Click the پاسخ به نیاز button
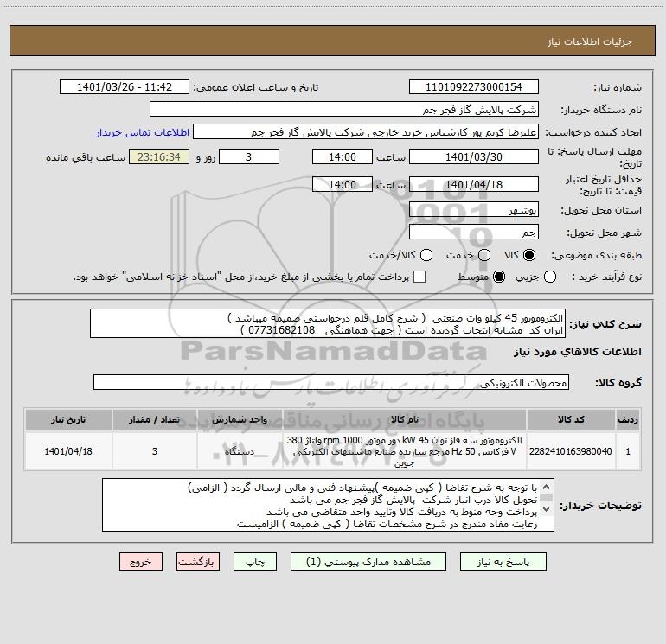 503,562
